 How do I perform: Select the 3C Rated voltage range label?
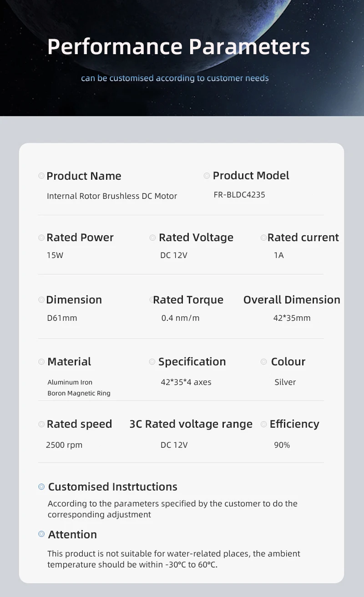click(191, 424)
